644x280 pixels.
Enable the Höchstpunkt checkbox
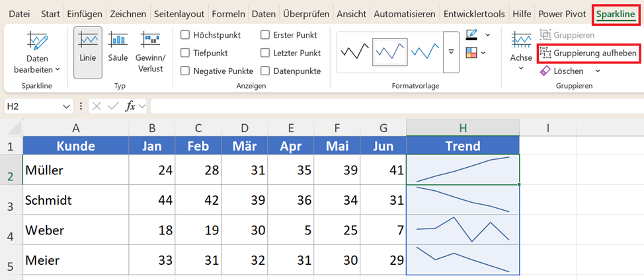(x=186, y=35)
